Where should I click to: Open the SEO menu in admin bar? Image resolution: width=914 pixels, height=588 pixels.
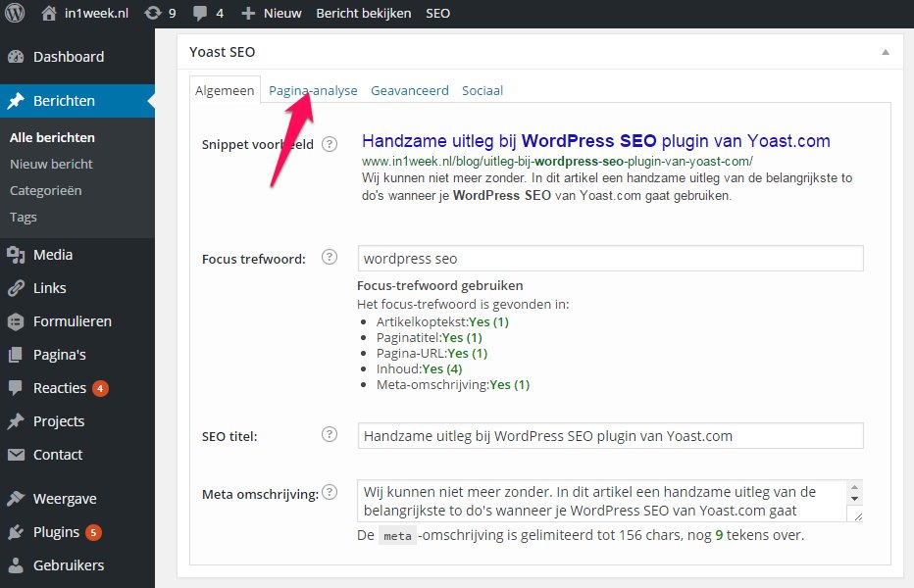pos(437,13)
